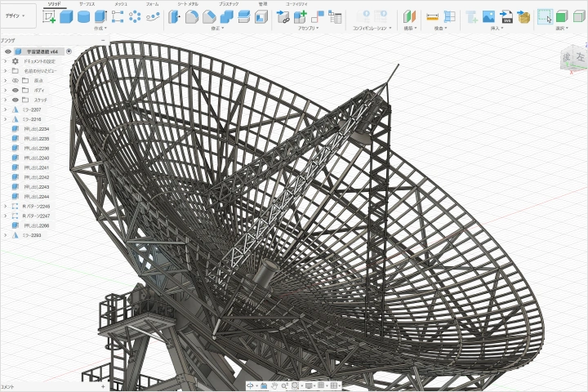The height and width of the screenshot is (392, 588).
Task: Select R パターン2247 in the browser tree
Action: pos(36,216)
